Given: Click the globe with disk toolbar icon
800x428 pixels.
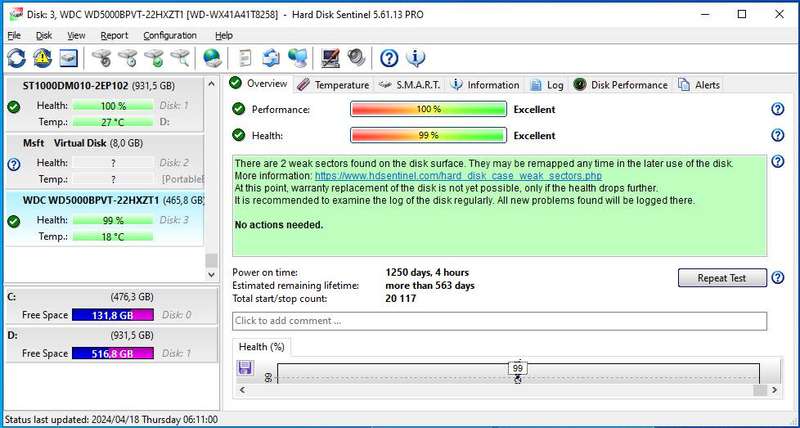Looking at the screenshot, I should 212,58.
